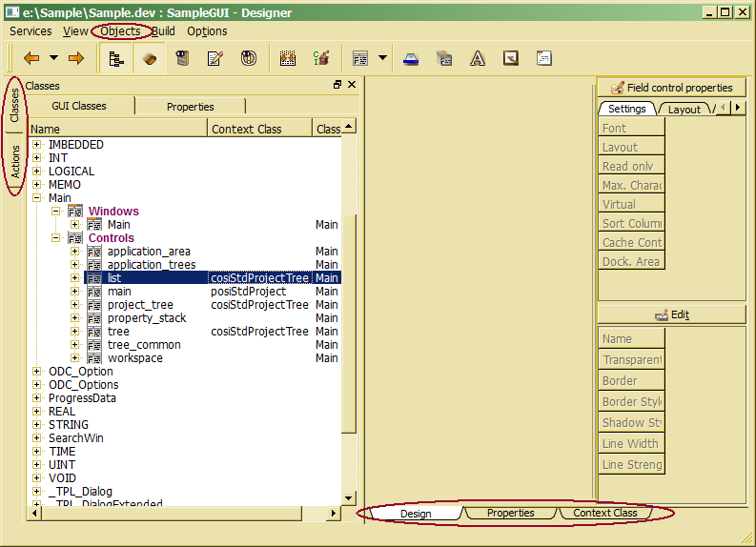Click the orange back arrow toolbar icon
Image resolution: width=756 pixels, height=547 pixels.
31,58
